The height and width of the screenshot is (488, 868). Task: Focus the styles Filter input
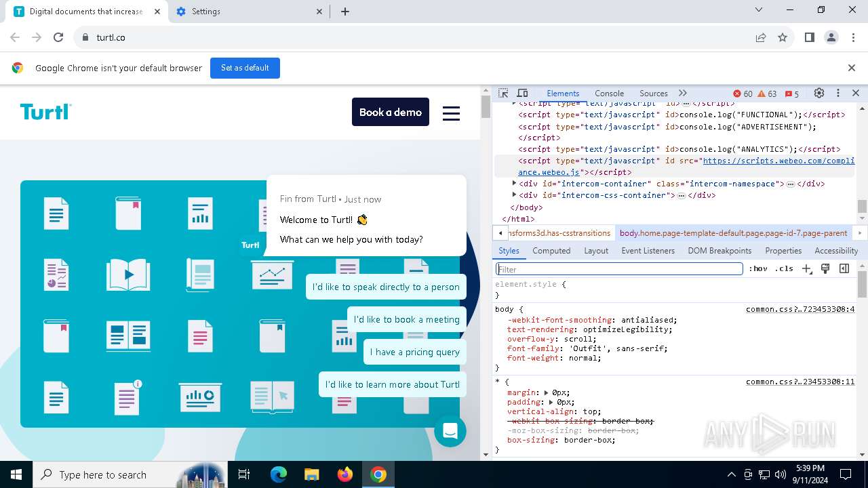pyautogui.click(x=619, y=269)
